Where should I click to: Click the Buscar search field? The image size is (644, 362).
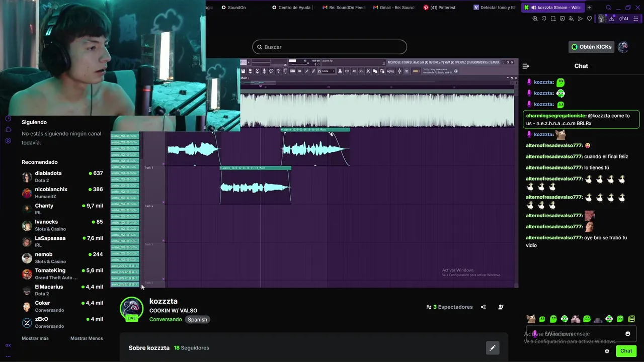(x=330, y=47)
